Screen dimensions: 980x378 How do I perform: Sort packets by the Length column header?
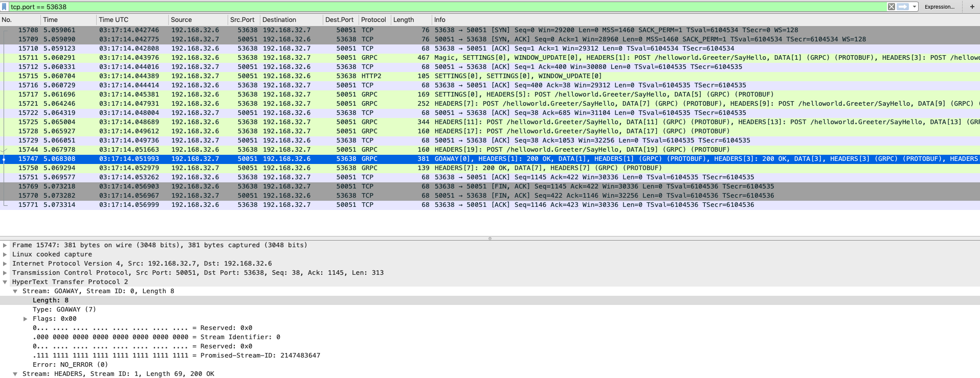[411, 20]
